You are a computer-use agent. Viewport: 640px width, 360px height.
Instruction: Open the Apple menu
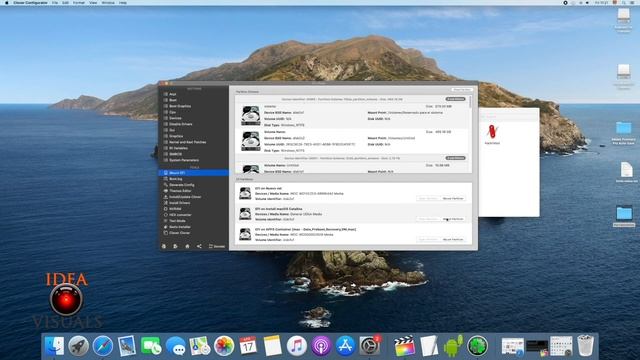[6, 2]
